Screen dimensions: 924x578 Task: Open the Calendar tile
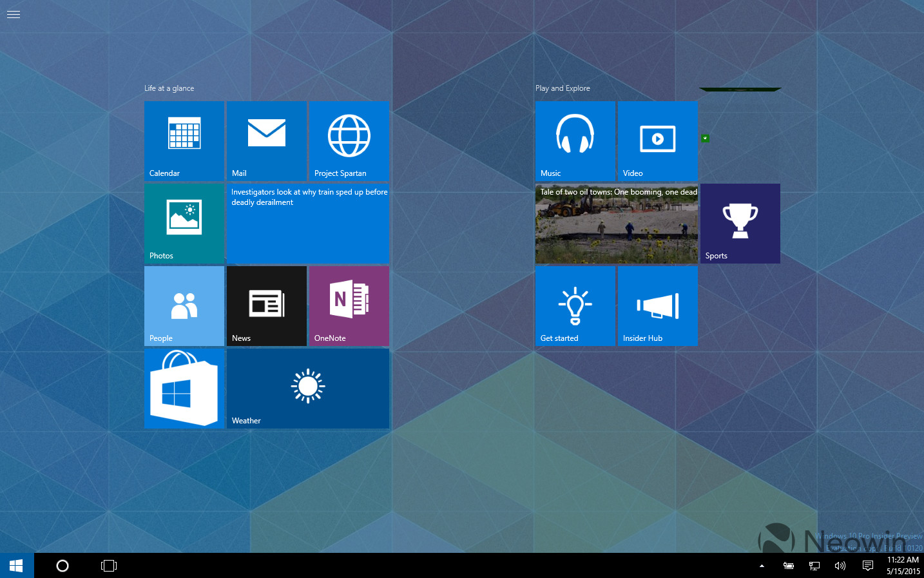pos(184,141)
